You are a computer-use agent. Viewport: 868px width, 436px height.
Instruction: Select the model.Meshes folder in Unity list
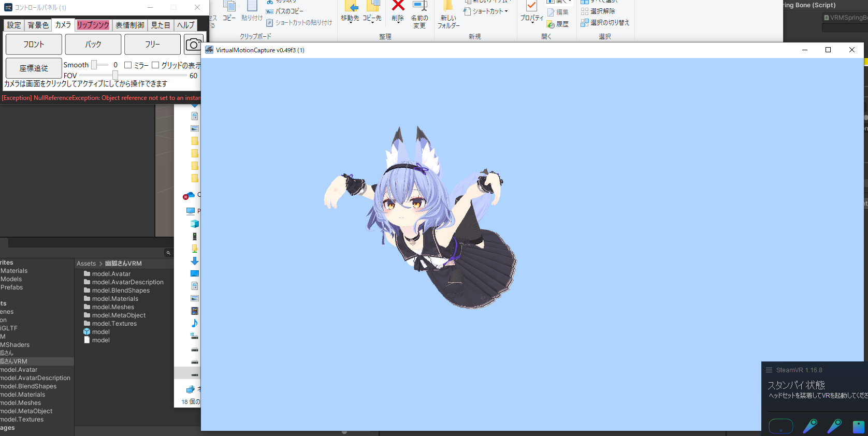click(x=113, y=307)
